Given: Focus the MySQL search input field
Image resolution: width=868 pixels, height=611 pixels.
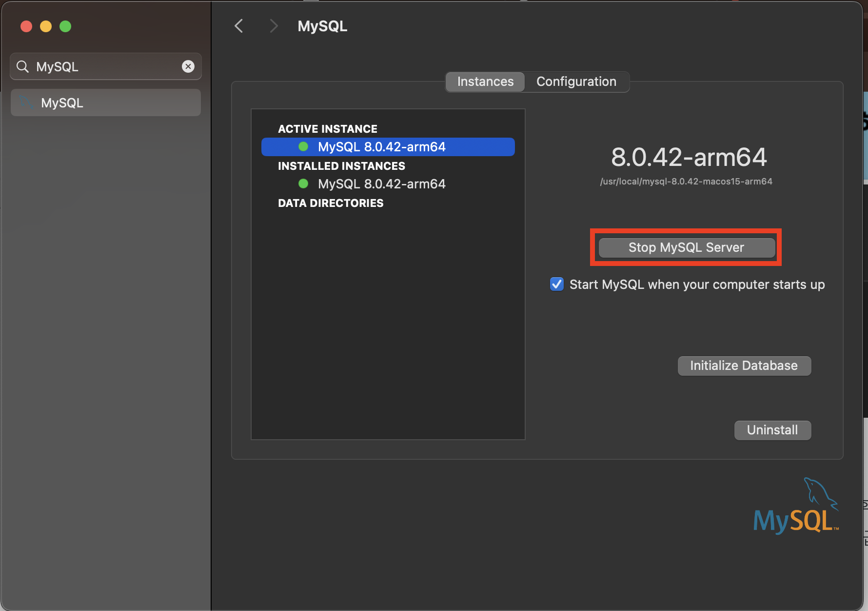Looking at the screenshot, I should click(106, 66).
